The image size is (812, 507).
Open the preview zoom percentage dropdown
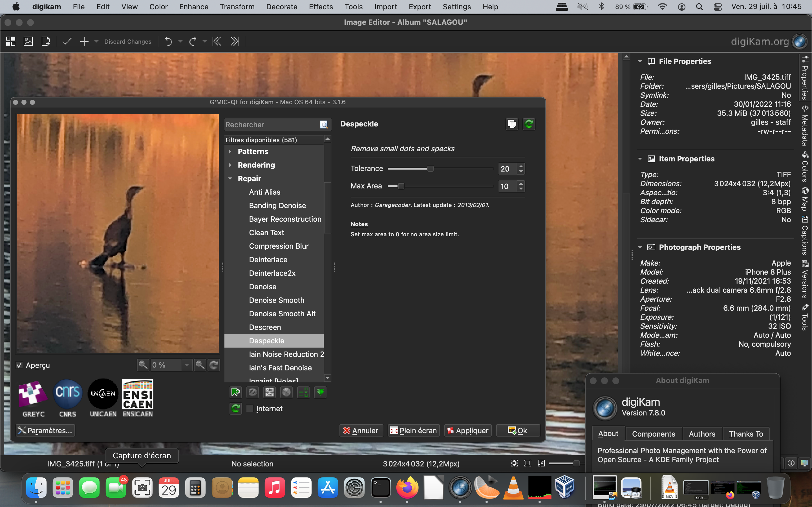(187, 365)
